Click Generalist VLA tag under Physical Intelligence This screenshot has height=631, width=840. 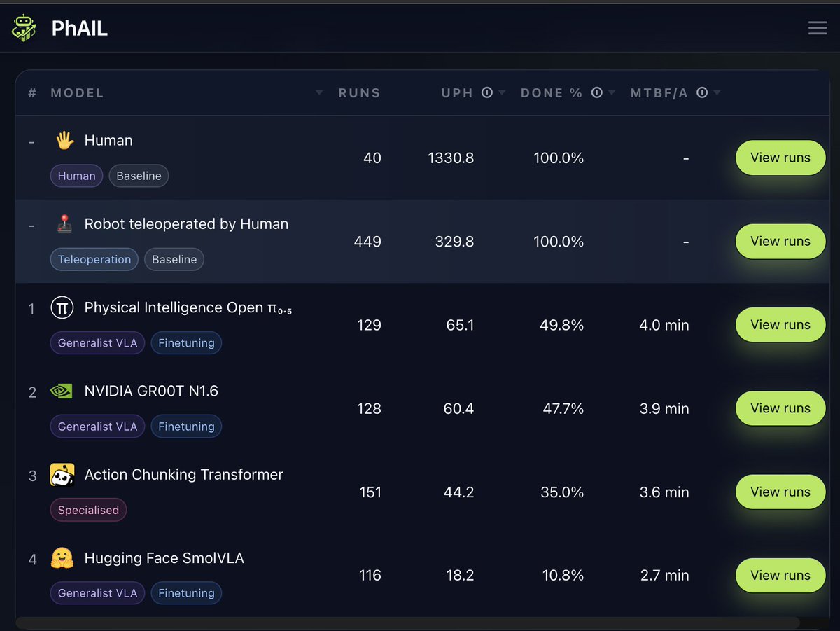97,343
